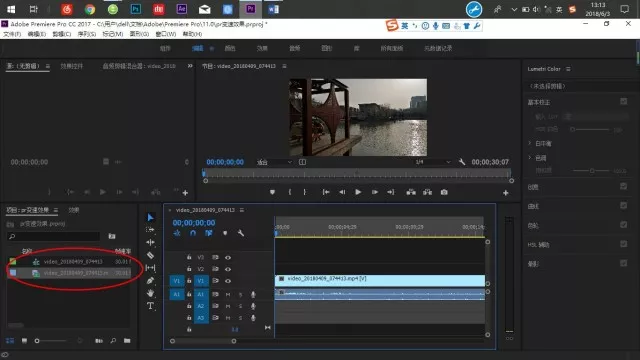Go to In point in Program monitor
640x360 pixels.
pos(326,192)
